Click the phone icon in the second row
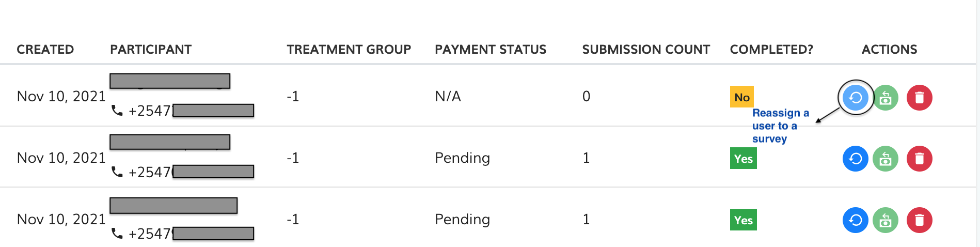The width and height of the screenshot is (980, 247). (117, 172)
